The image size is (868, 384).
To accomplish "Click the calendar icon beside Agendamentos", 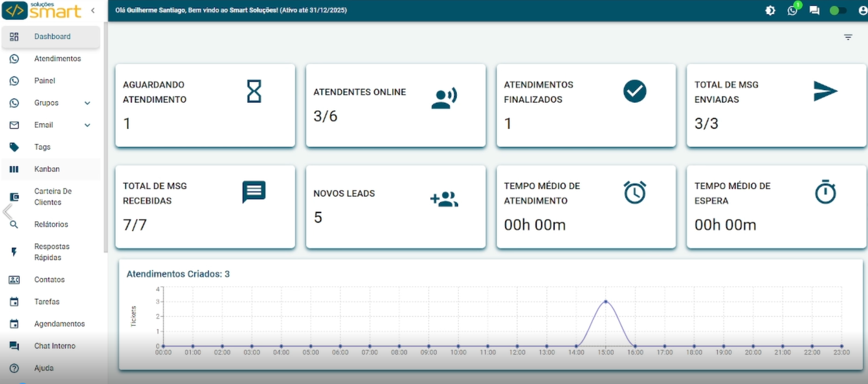I will point(14,324).
